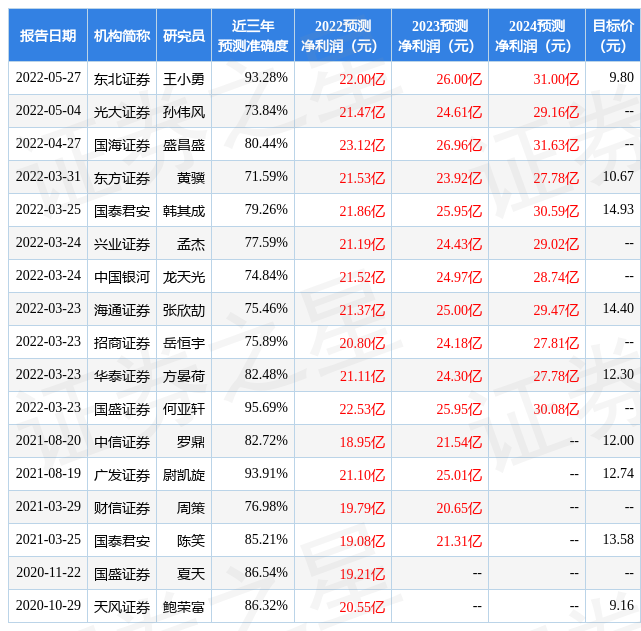Image resolution: width=641 pixels, height=631 pixels.
Task: Select the 光大证券 row institution
Action: pyautogui.click(x=122, y=112)
